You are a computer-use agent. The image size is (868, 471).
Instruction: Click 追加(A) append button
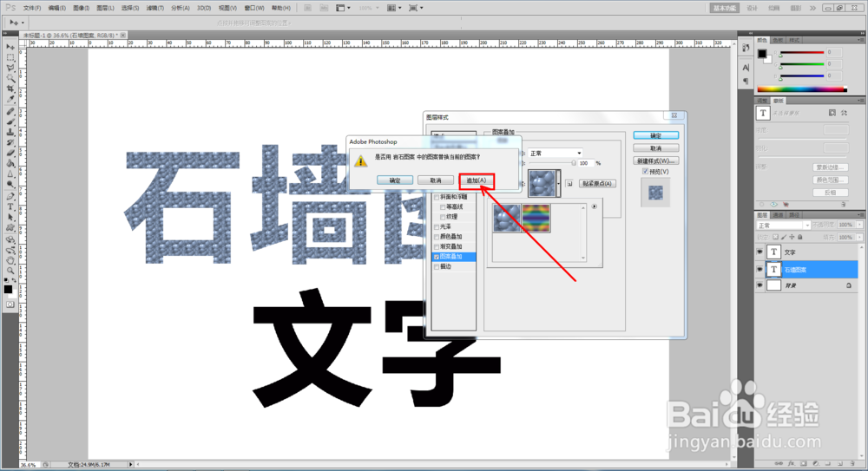click(476, 180)
